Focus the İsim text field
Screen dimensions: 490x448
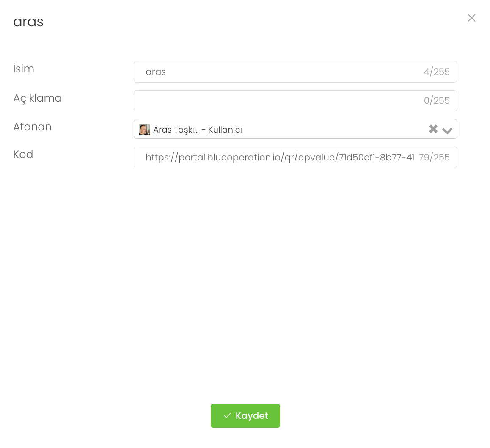(x=279, y=72)
